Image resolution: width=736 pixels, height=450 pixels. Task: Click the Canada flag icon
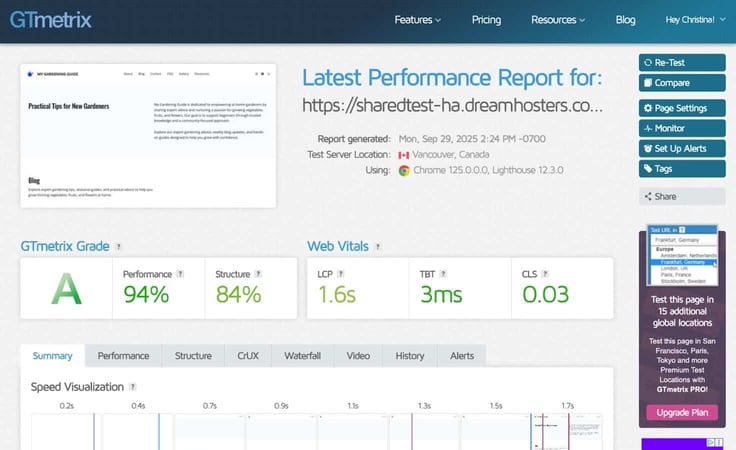404,155
